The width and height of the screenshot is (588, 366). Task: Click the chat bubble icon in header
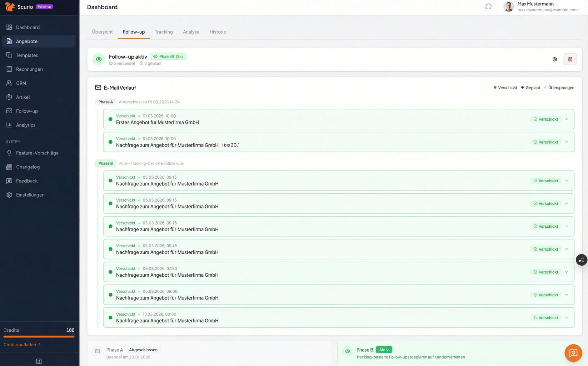tap(488, 7)
